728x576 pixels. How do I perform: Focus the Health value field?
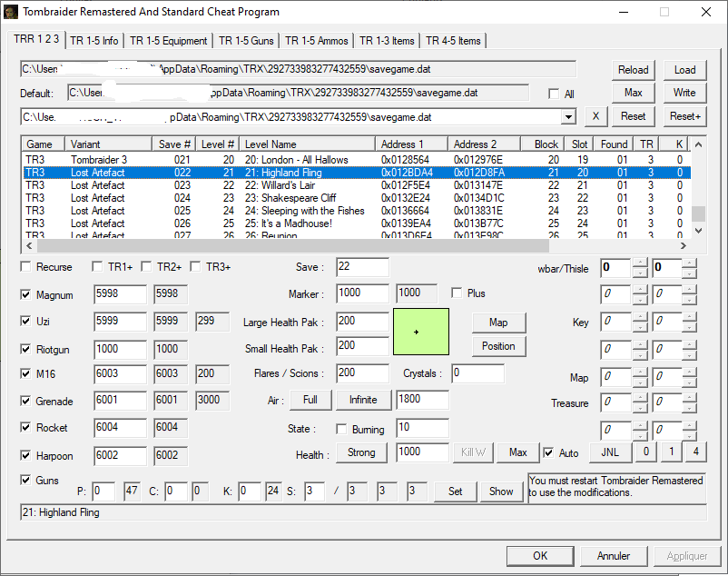(422, 452)
